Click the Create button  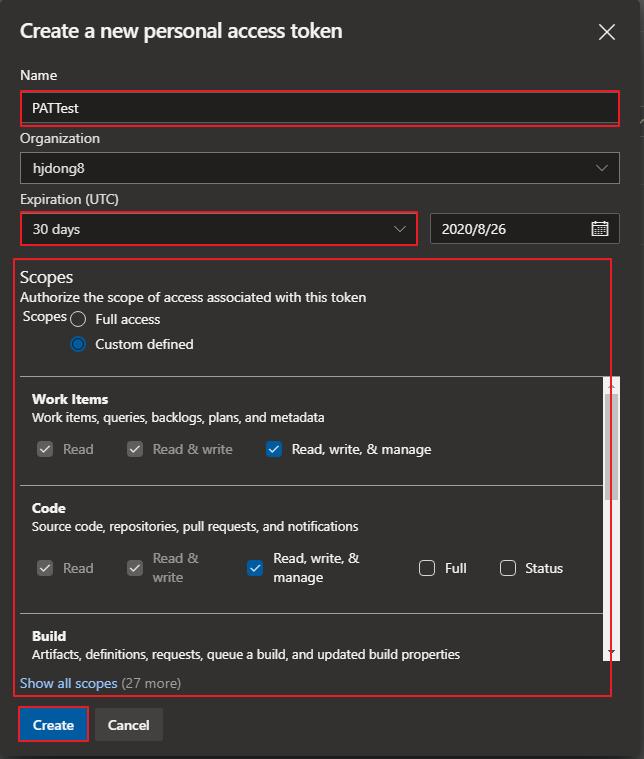point(53,725)
